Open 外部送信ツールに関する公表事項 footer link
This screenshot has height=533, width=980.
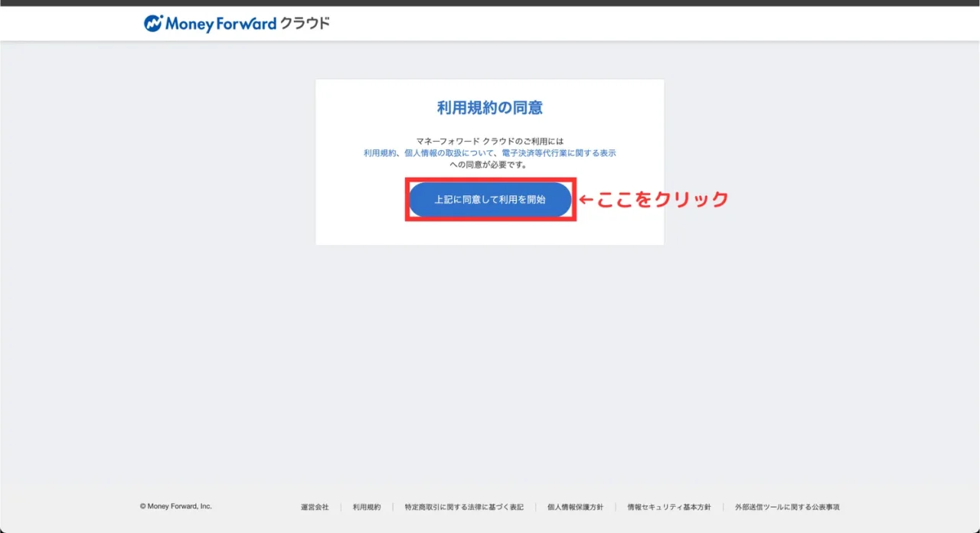(x=787, y=507)
